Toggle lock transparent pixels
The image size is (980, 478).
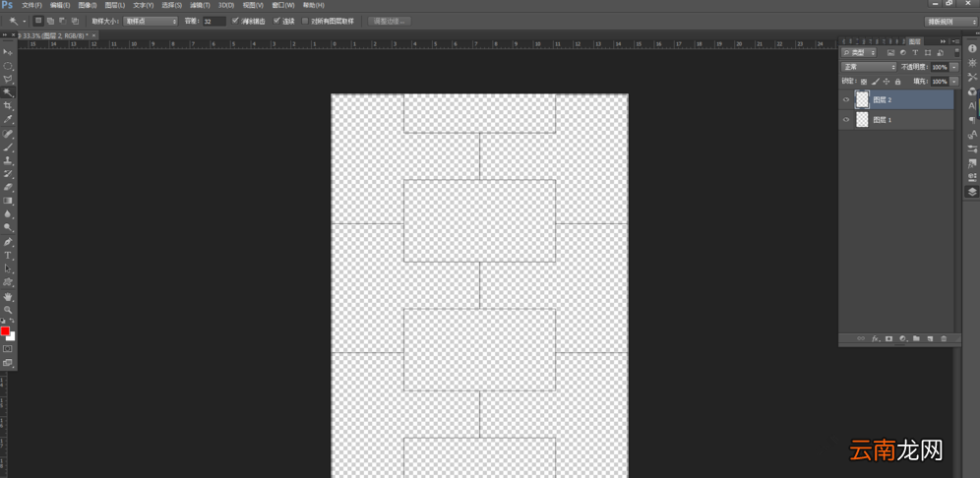click(x=864, y=82)
